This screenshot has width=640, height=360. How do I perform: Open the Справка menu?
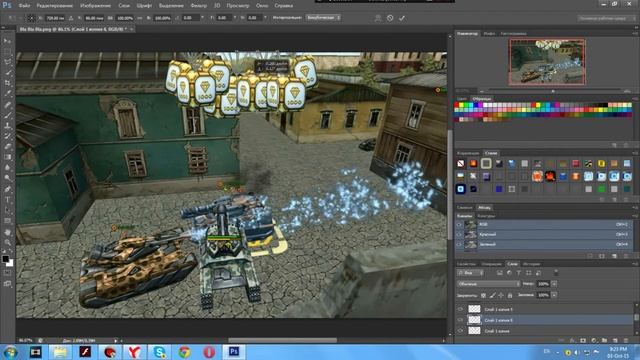coord(283,6)
